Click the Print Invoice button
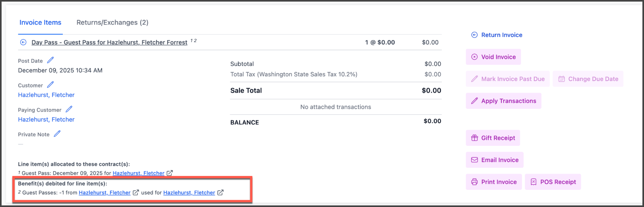The width and height of the screenshot is (644, 207). pyautogui.click(x=494, y=182)
